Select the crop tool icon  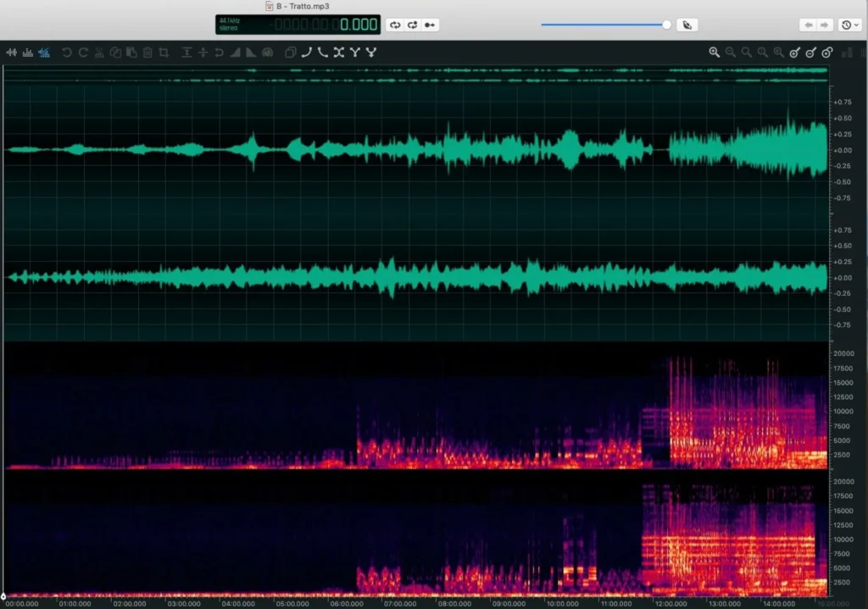click(x=164, y=53)
